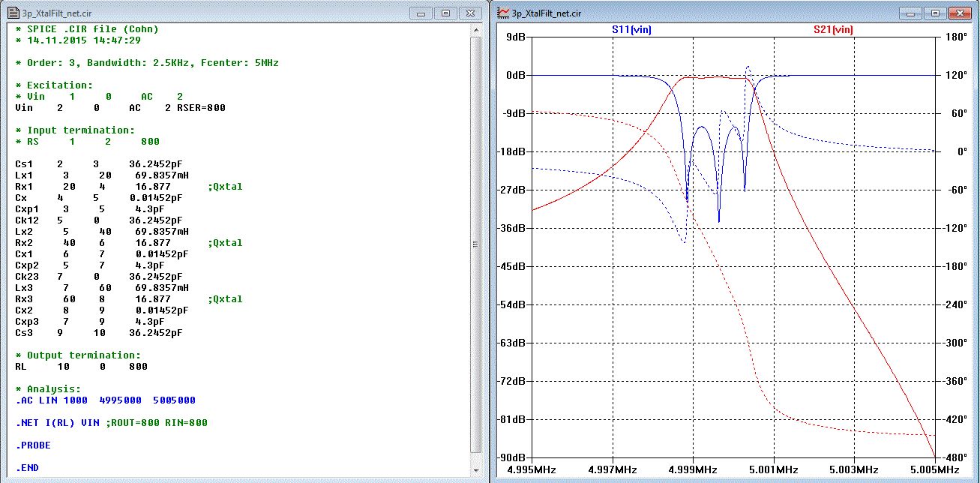Maximize the waveform plot window
Screen dimensions: 980x483
pyautogui.click(x=935, y=13)
